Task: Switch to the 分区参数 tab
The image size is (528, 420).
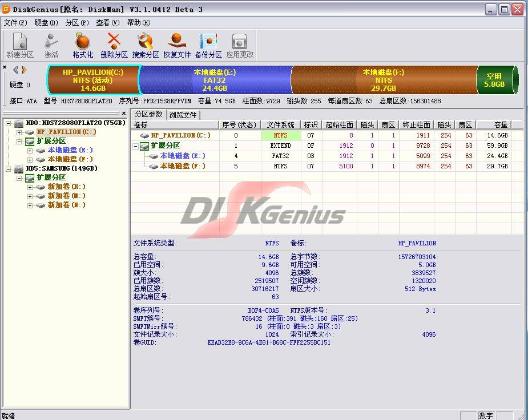Action: pos(148,115)
